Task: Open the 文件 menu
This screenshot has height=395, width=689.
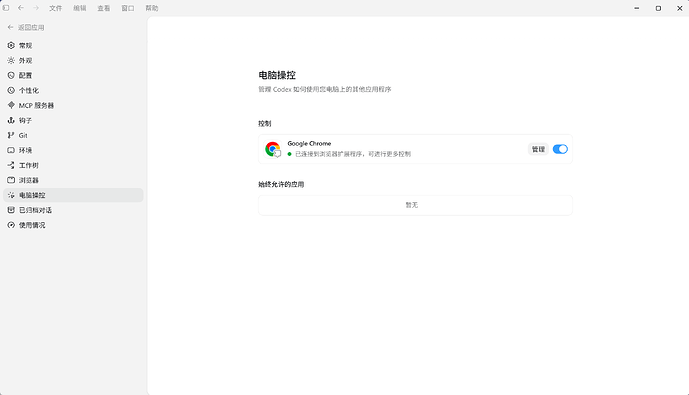Action: tap(55, 8)
